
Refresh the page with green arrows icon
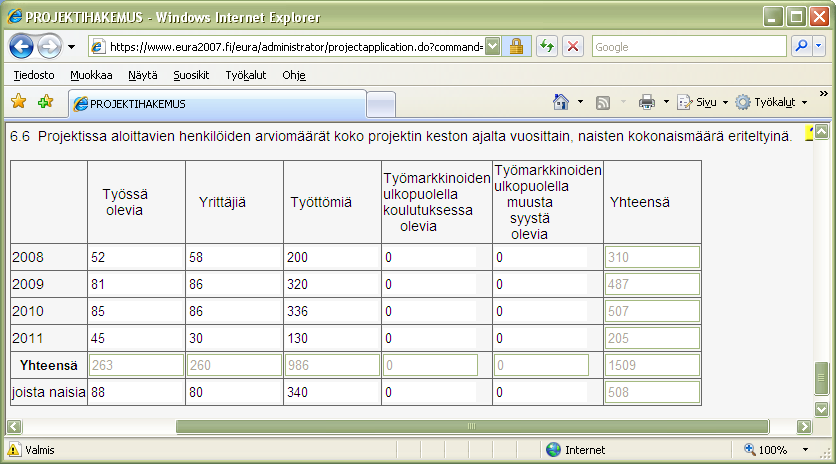[x=547, y=46]
